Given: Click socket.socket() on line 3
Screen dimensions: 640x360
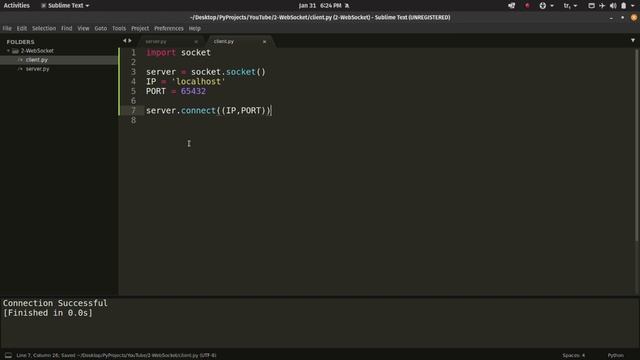Looking at the screenshot, I should coord(228,72).
